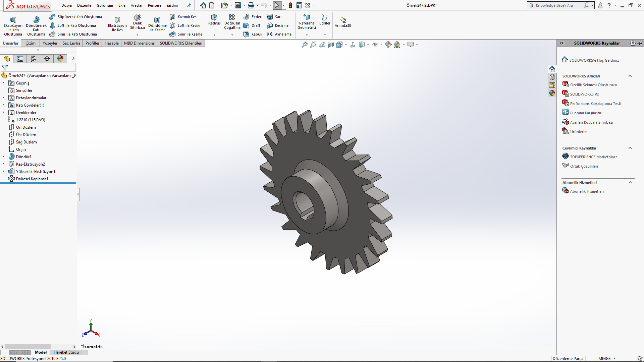Click the Zoom to Fit magnifier icon
Viewport: 644px width, 362px height.
(x=305, y=45)
